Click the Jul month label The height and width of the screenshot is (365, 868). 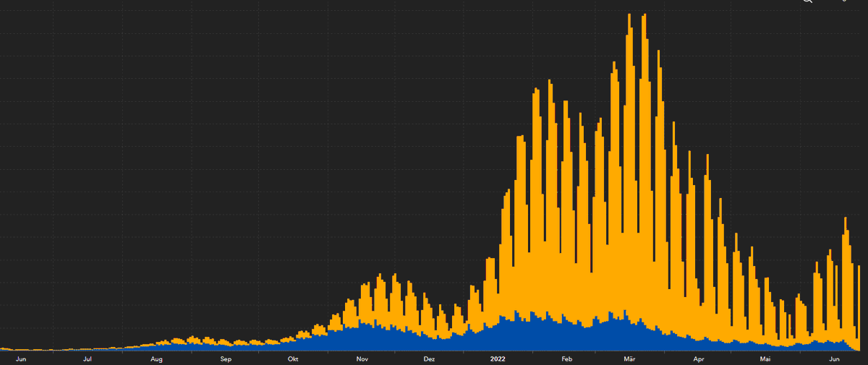point(87,358)
